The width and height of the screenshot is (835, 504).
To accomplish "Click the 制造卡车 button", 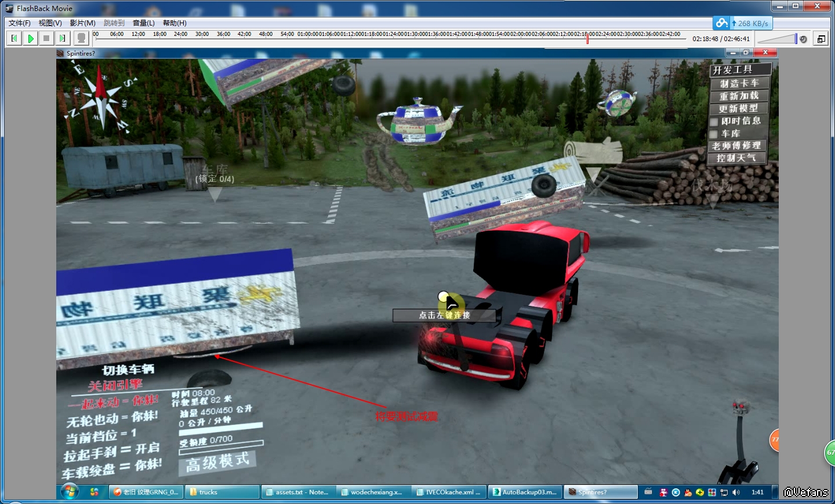I will point(739,83).
